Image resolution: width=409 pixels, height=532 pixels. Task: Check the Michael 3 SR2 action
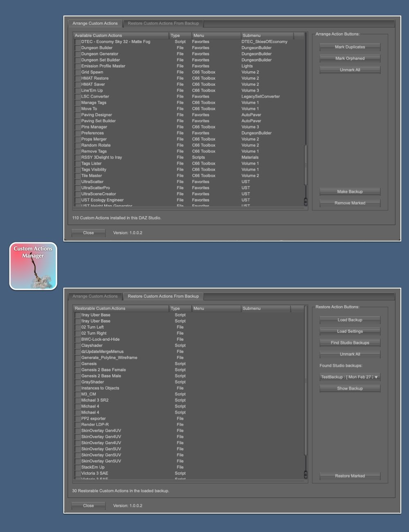[77, 400]
